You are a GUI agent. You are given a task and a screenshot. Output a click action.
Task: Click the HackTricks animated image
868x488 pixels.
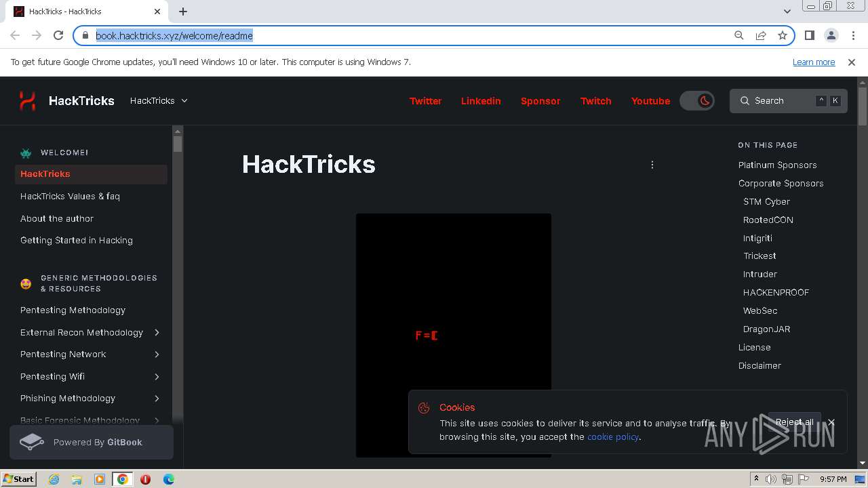pos(454,335)
